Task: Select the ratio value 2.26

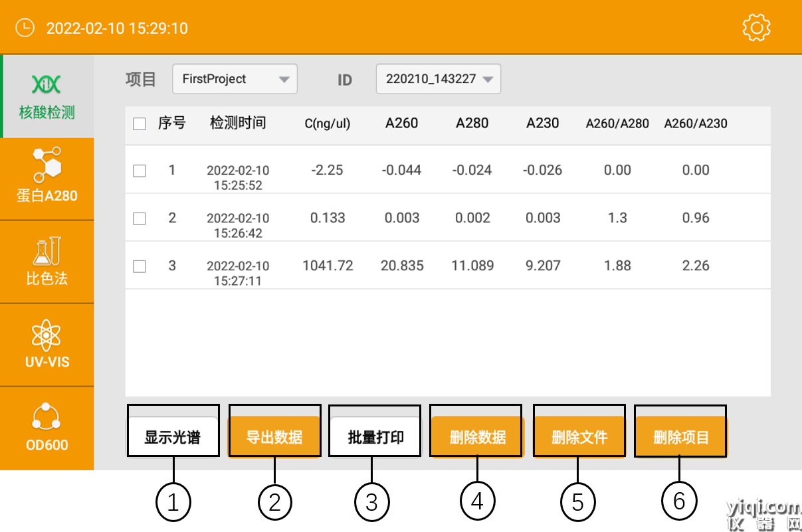Action: pyautogui.click(x=696, y=266)
